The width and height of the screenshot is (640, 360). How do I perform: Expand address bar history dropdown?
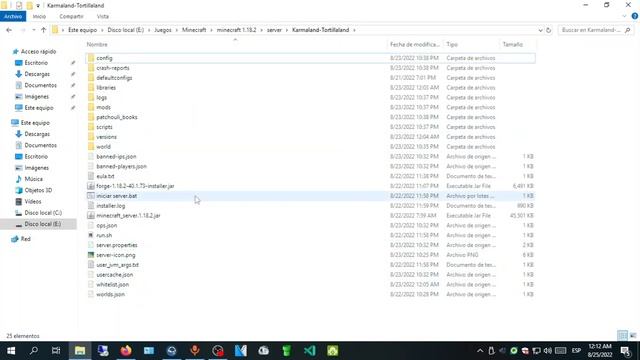540,30
